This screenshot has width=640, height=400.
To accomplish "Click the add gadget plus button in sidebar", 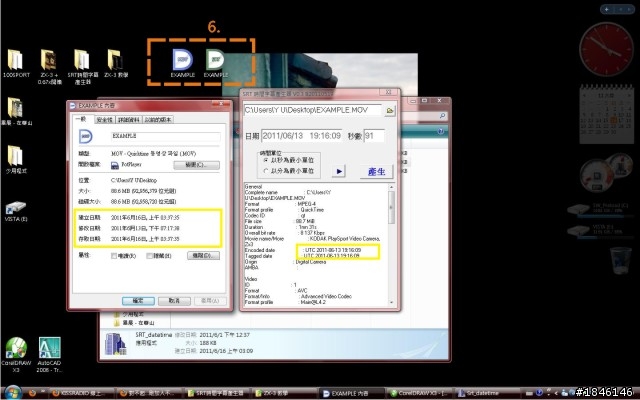I will [x=607, y=9].
